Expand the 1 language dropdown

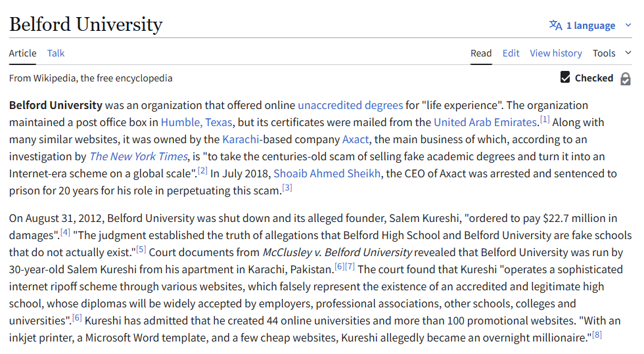590,26
